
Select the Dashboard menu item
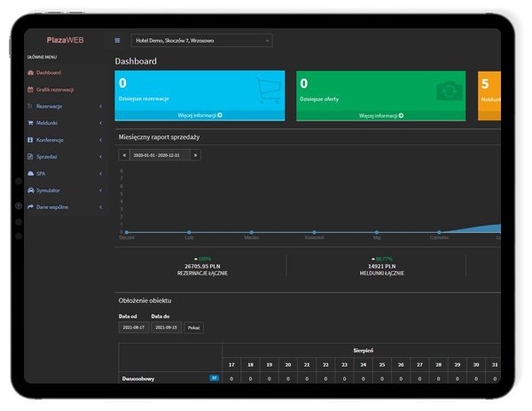[x=49, y=73]
